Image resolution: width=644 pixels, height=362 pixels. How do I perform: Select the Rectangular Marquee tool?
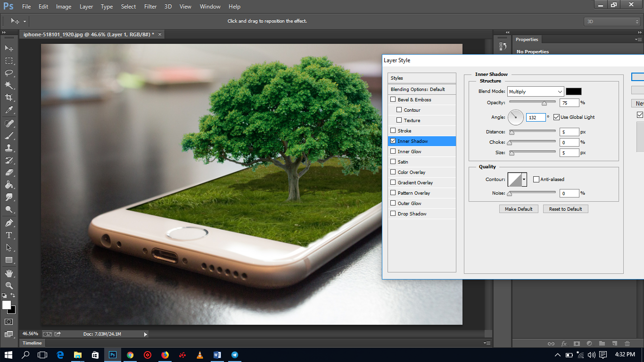click(x=9, y=61)
